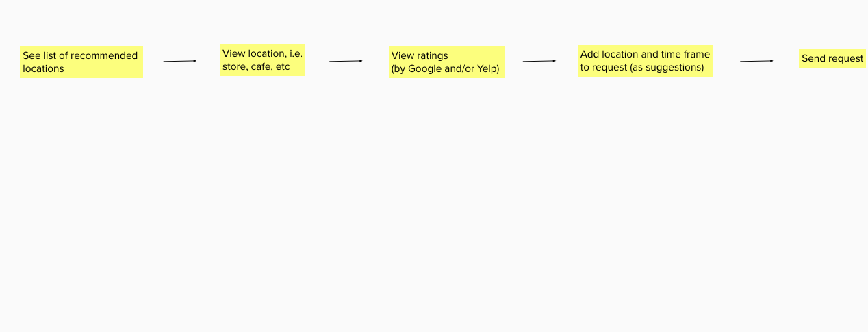Click the word 'cafe' in the second note
Viewport: 868px width, 332px height.
pos(261,67)
